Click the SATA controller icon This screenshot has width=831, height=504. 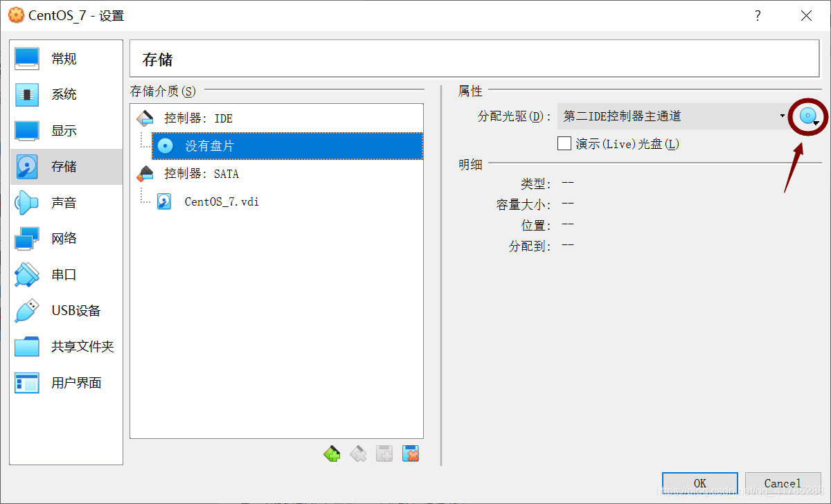(x=145, y=174)
